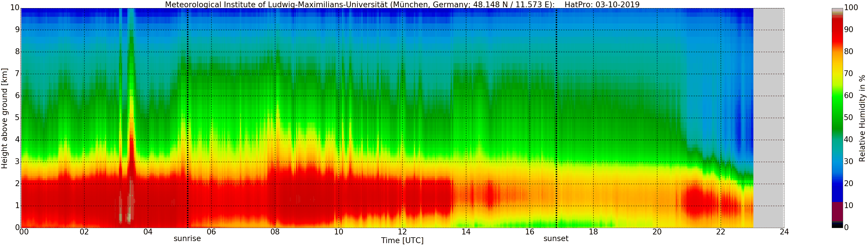This screenshot has width=868, height=246.
Task: Click height-axis tick label '9'
Action: click(18, 30)
